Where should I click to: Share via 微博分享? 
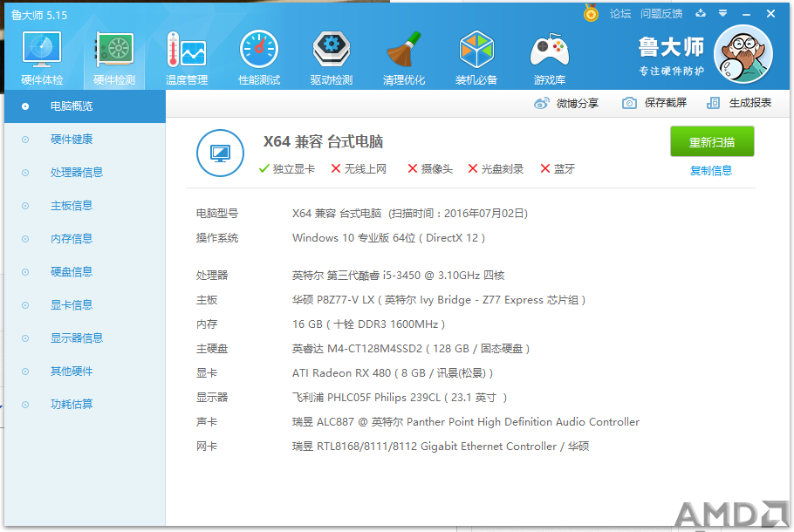click(566, 103)
